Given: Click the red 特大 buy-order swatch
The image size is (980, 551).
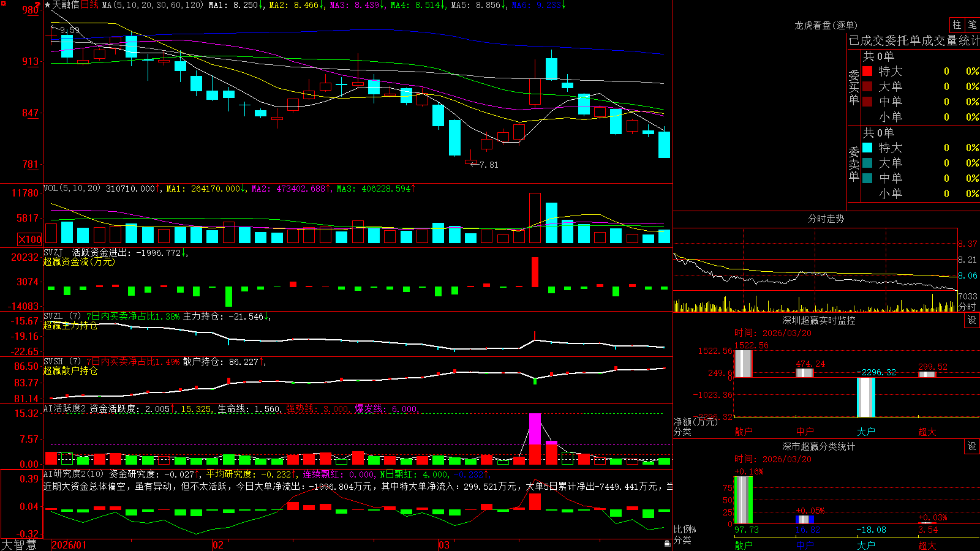Looking at the screenshot, I should (x=867, y=71).
